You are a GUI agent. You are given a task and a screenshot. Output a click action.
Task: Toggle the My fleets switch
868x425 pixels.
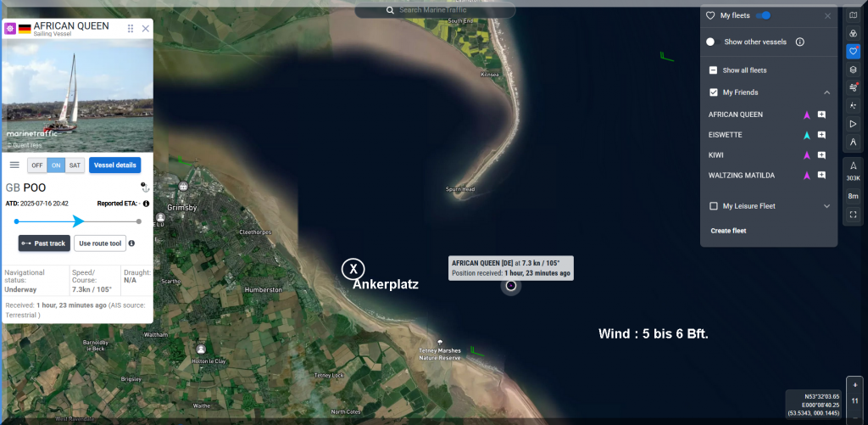763,15
